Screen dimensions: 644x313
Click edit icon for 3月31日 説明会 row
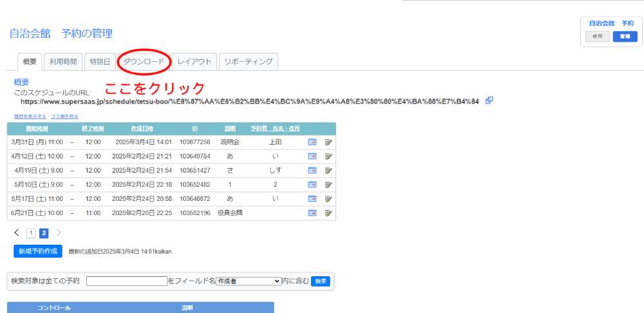[328, 142]
